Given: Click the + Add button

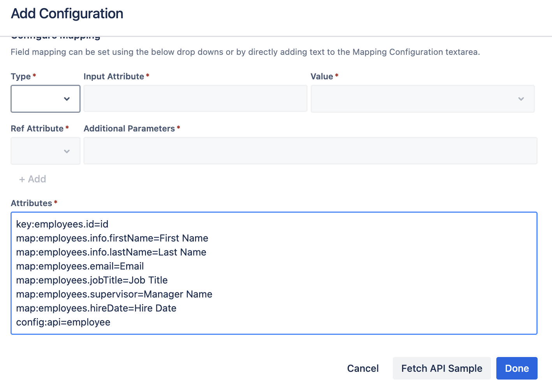Looking at the screenshot, I should pyautogui.click(x=33, y=179).
